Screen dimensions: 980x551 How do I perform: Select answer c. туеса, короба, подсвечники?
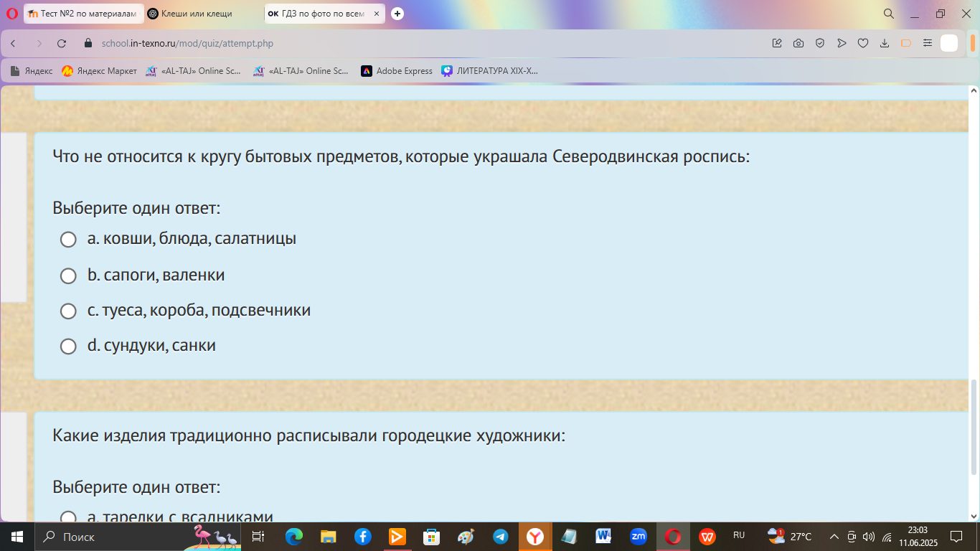[x=68, y=311]
